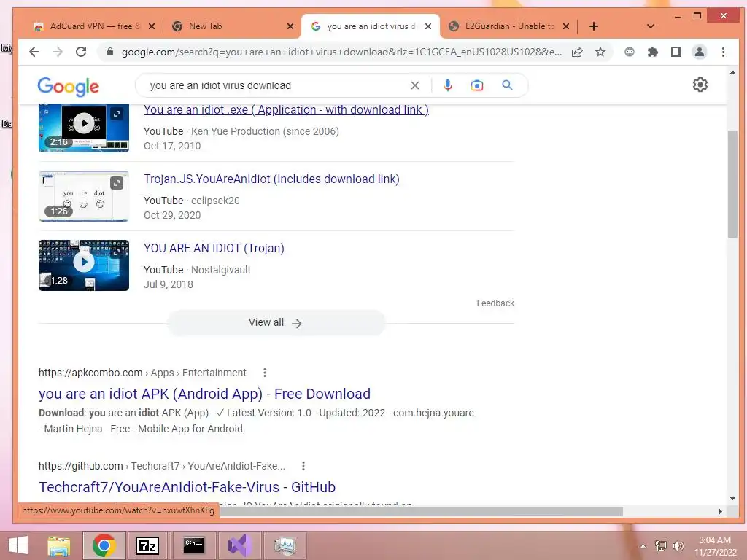
Task: Click the scroll up arrow
Action: 732,72
